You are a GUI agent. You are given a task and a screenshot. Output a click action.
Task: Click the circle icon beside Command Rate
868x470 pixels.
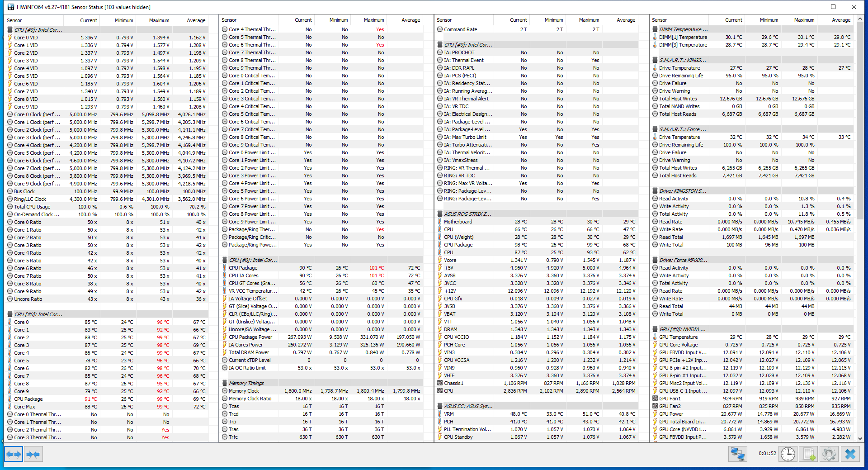click(440, 29)
